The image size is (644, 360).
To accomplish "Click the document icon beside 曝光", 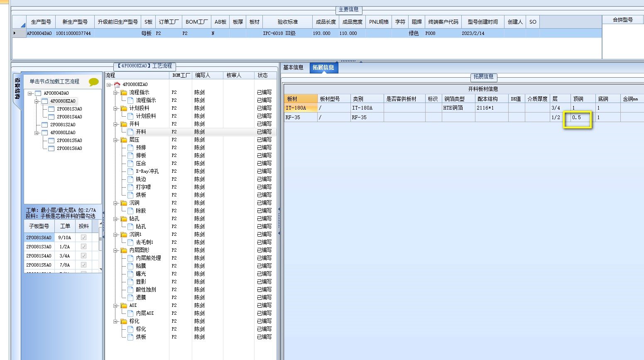I will (130, 274).
